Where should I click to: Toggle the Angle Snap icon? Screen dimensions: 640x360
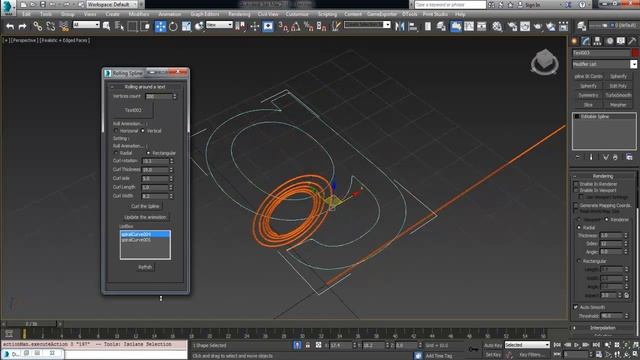click(296, 27)
